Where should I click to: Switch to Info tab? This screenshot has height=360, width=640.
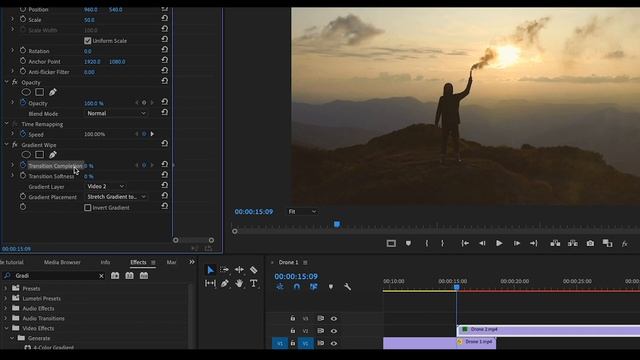(x=105, y=262)
